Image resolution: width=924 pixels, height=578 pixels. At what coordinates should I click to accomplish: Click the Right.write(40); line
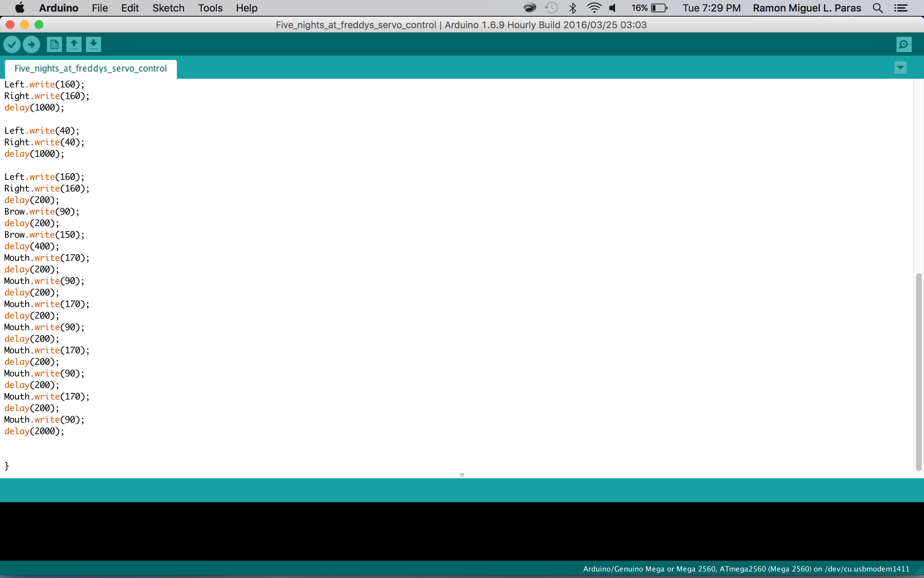pos(44,142)
